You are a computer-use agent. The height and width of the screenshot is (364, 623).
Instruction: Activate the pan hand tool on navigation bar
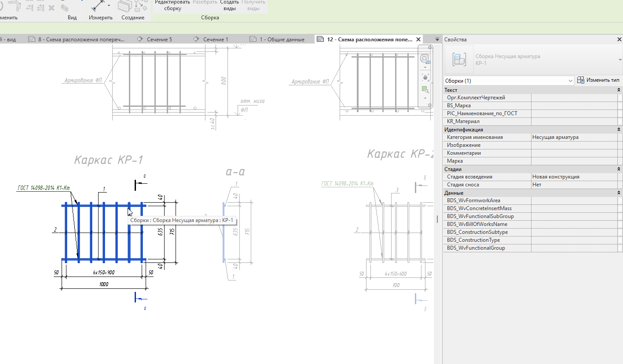[425, 77]
